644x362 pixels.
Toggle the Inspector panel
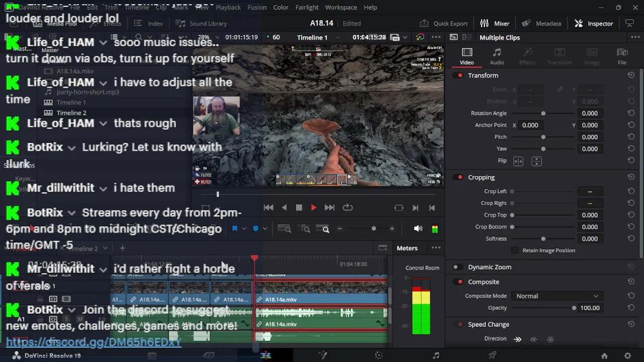[594, 23]
